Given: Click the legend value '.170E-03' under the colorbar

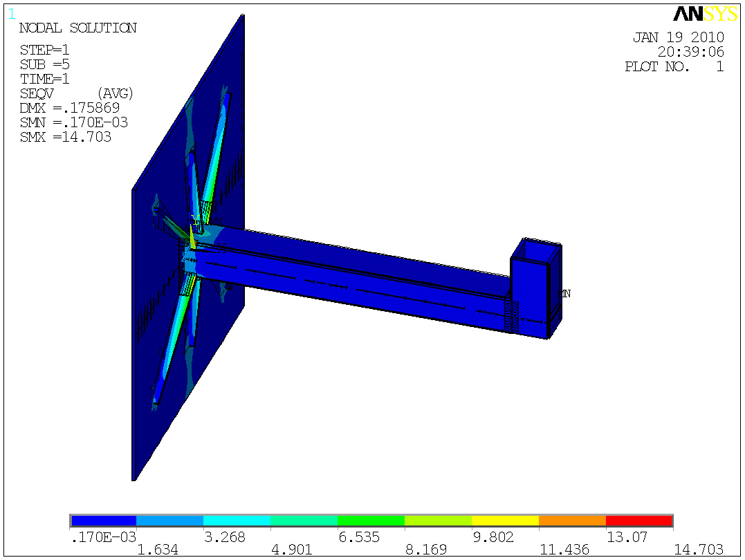Looking at the screenshot, I should tap(103, 537).
